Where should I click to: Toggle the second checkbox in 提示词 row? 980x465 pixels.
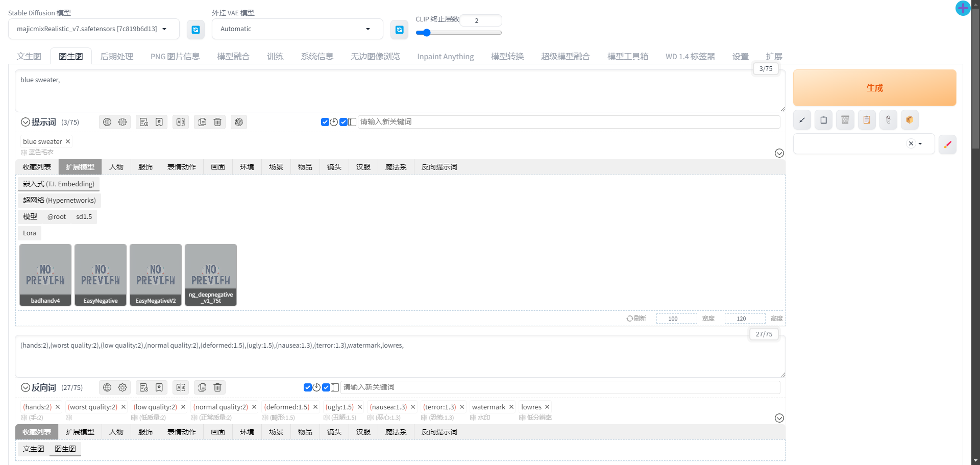click(344, 122)
